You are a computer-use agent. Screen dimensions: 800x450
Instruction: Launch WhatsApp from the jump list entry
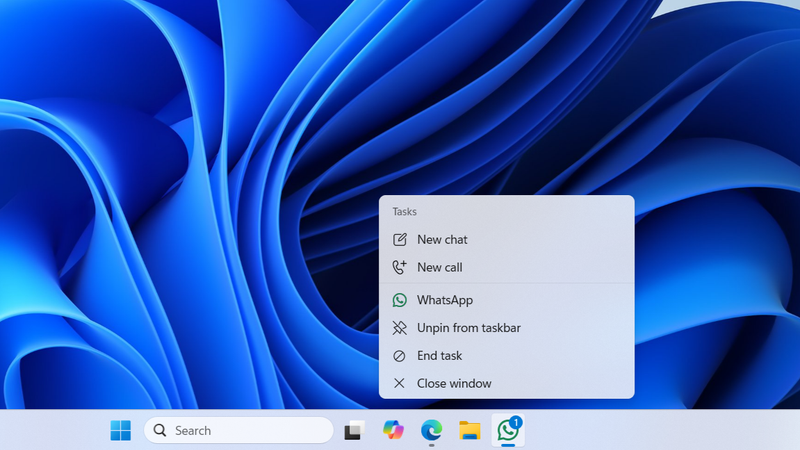445,300
